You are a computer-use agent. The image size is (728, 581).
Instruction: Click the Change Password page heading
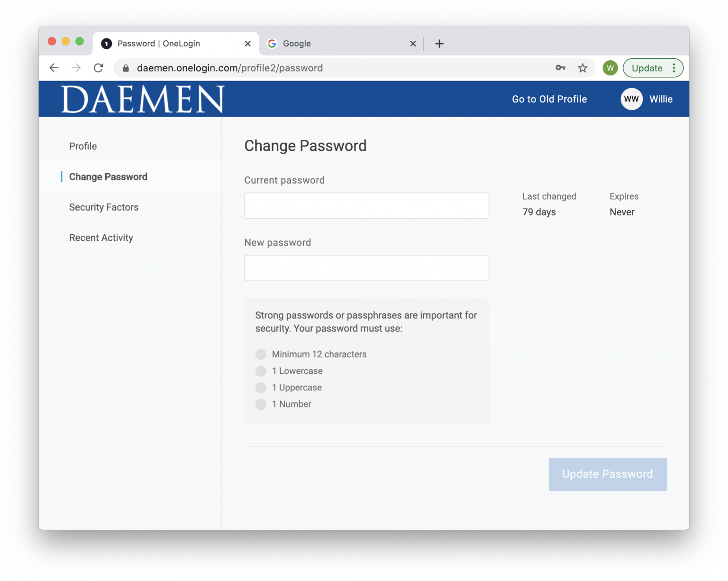tap(305, 146)
